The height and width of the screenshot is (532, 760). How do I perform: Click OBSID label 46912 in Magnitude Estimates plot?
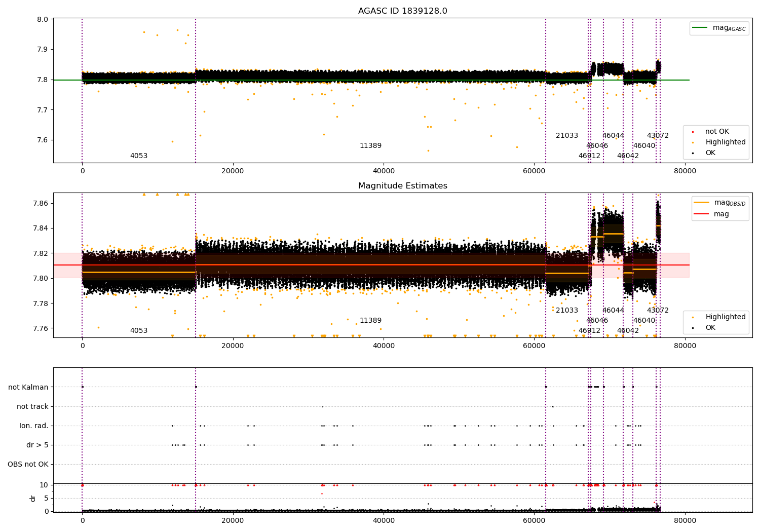tap(589, 331)
